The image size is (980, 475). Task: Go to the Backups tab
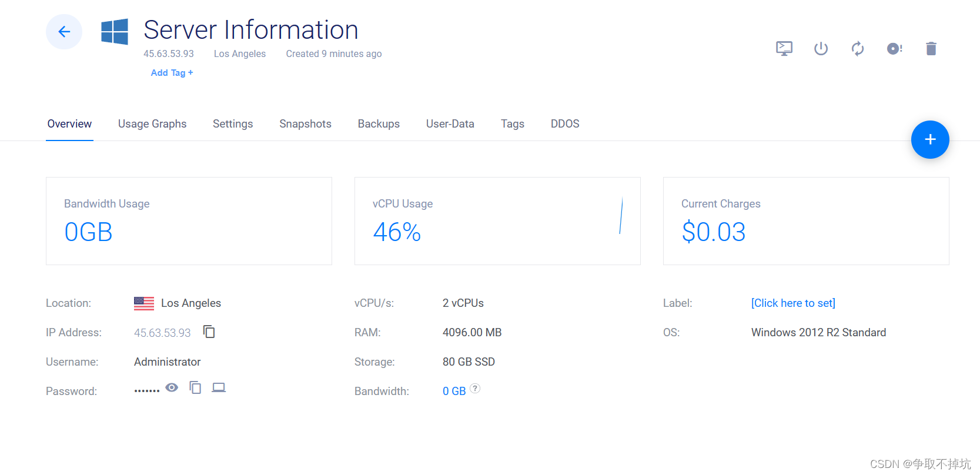point(379,124)
